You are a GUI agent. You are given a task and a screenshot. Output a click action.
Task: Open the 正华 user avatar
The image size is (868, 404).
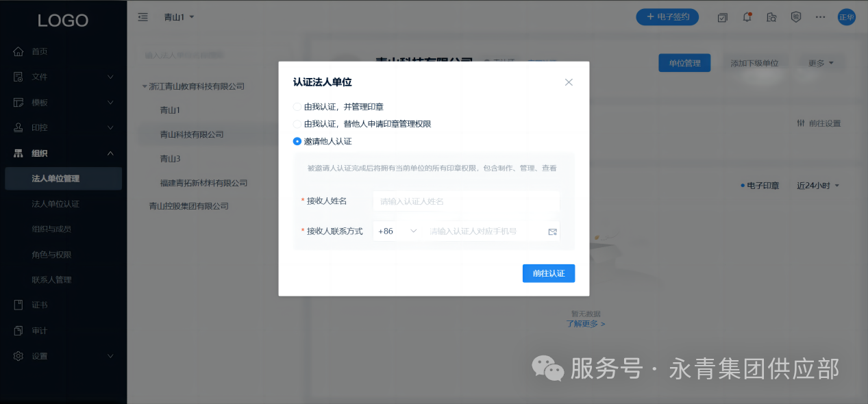point(847,17)
